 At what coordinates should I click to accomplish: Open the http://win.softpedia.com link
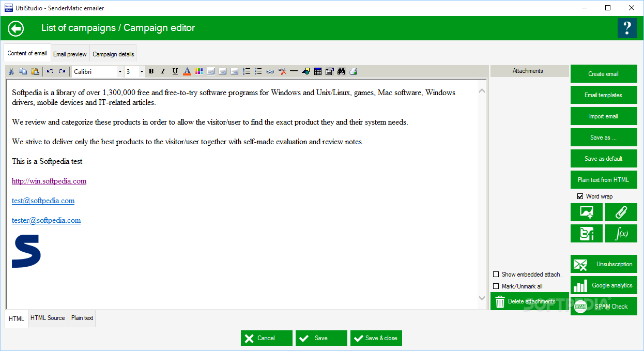49,181
